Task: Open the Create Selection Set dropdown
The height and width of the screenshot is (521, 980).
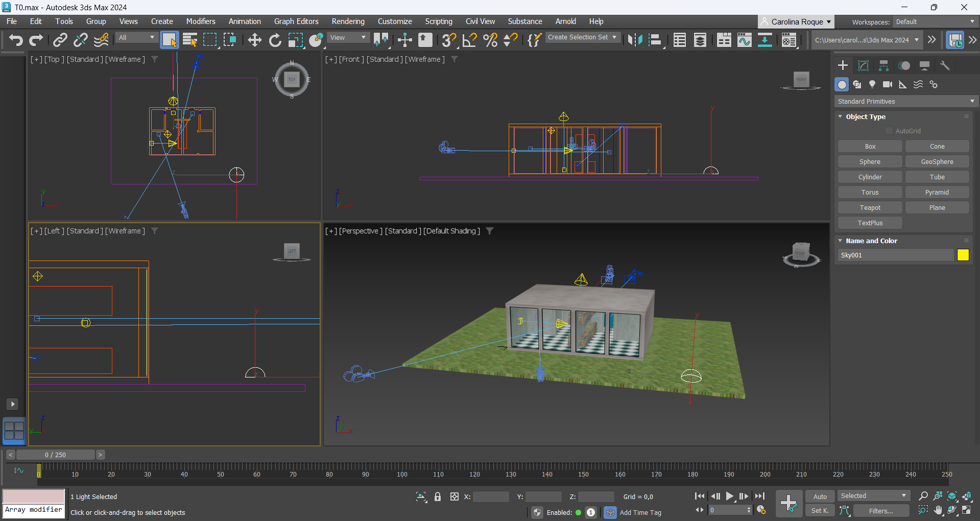Action: click(x=582, y=37)
